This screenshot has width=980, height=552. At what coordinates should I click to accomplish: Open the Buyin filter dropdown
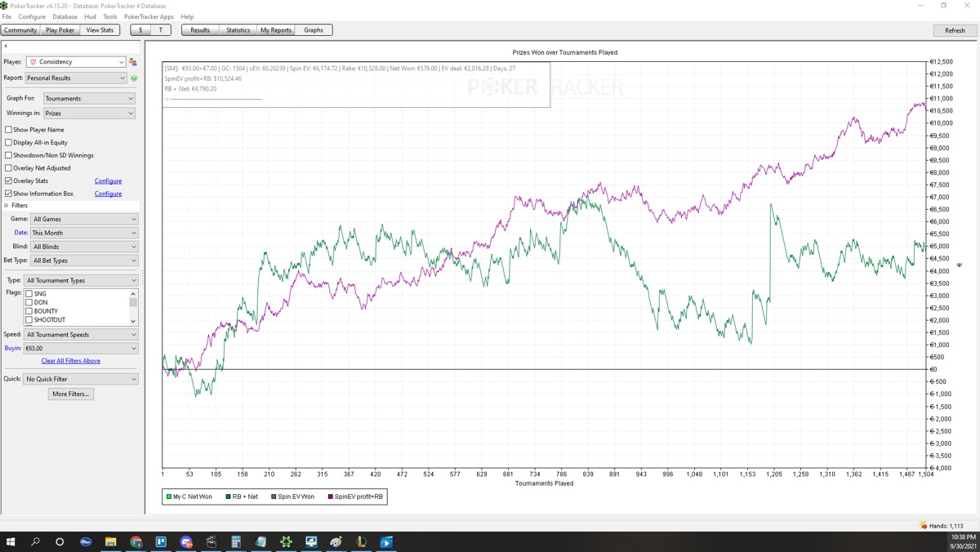pos(80,348)
